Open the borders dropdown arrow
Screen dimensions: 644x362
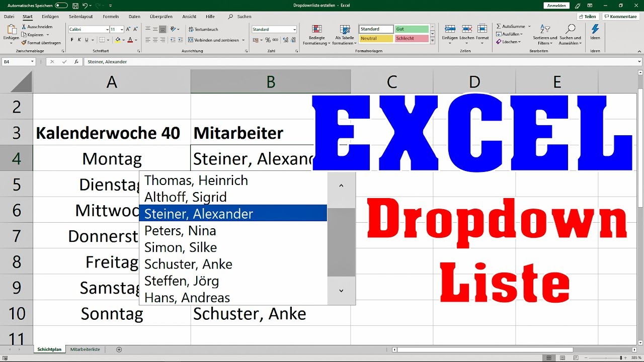(x=108, y=40)
